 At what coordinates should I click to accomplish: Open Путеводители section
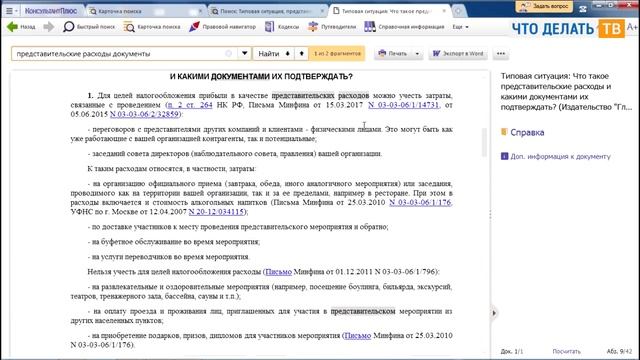(332, 27)
